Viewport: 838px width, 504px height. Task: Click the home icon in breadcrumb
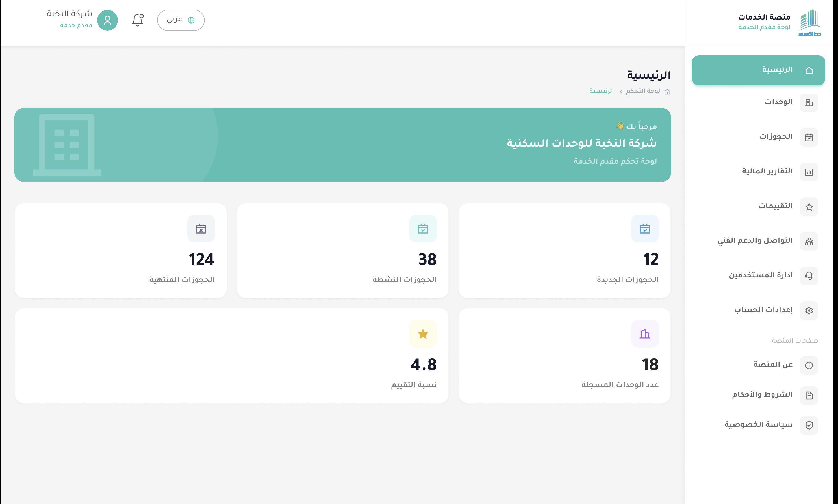(667, 91)
